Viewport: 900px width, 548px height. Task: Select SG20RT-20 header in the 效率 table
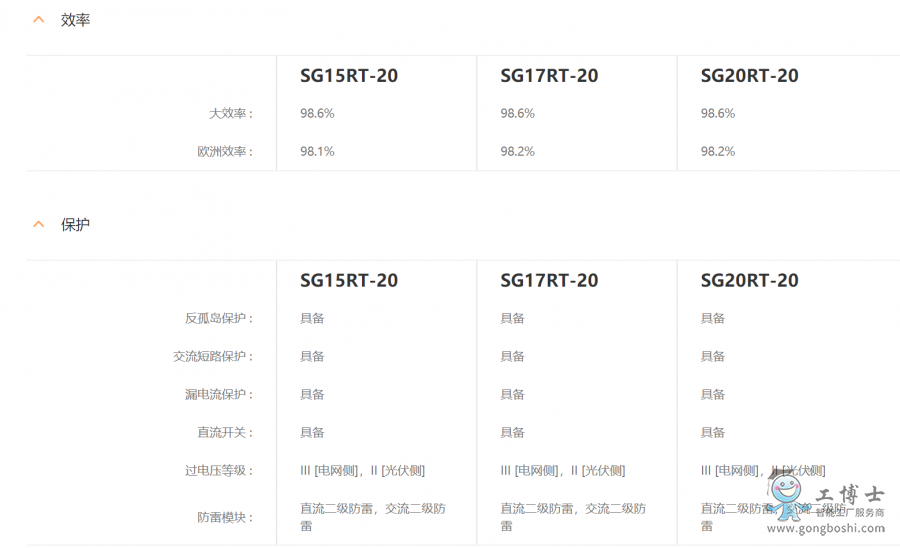point(749,76)
